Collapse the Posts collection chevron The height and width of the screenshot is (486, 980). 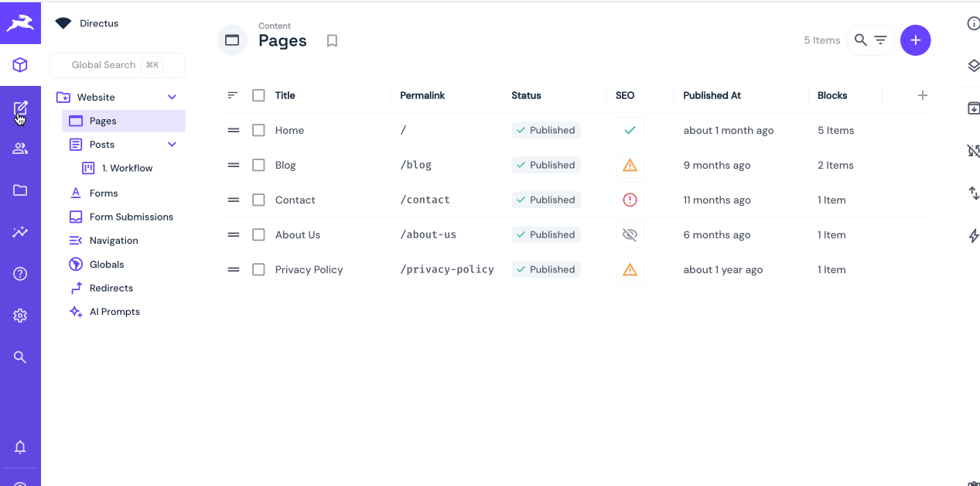coord(172,145)
